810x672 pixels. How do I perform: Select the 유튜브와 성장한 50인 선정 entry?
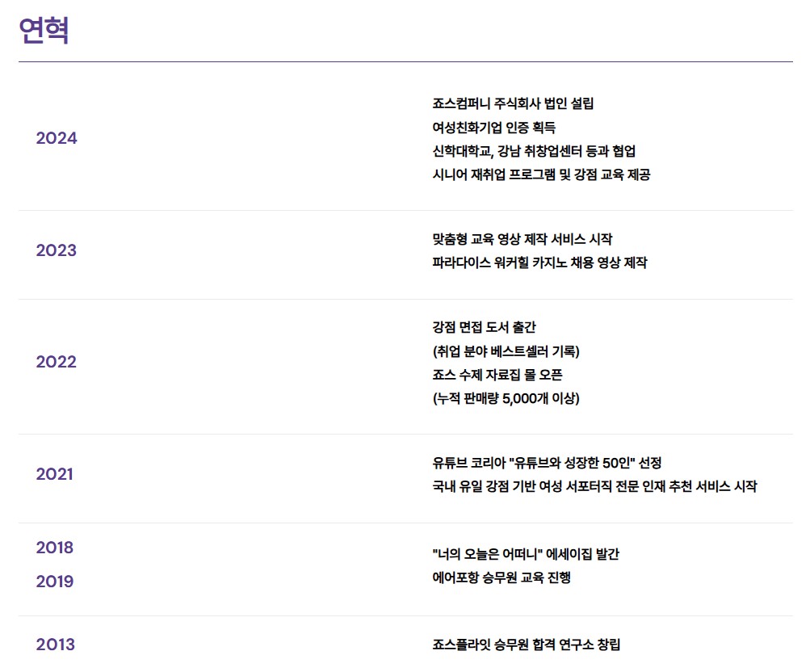click(x=547, y=463)
